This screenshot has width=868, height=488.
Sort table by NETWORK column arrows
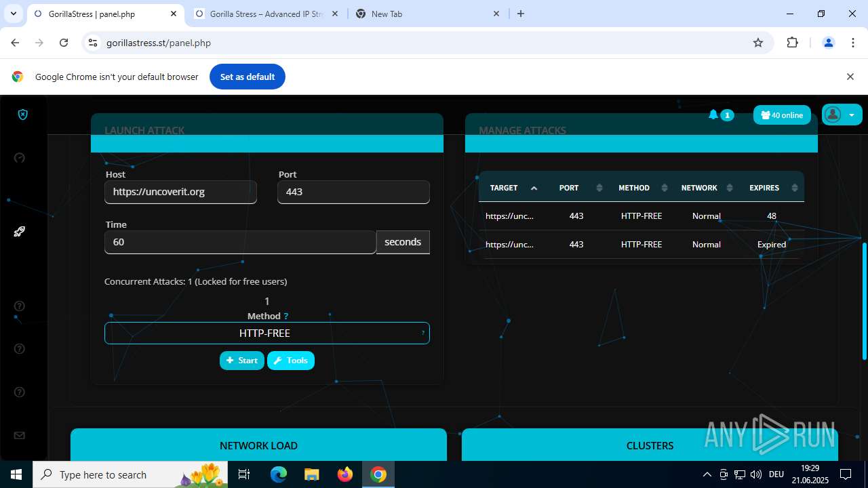pyautogui.click(x=730, y=188)
